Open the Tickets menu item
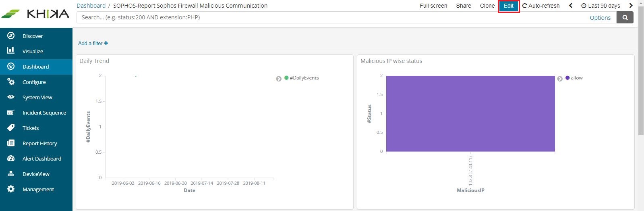Viewport: 644px width, 211px height. (31, 128)
